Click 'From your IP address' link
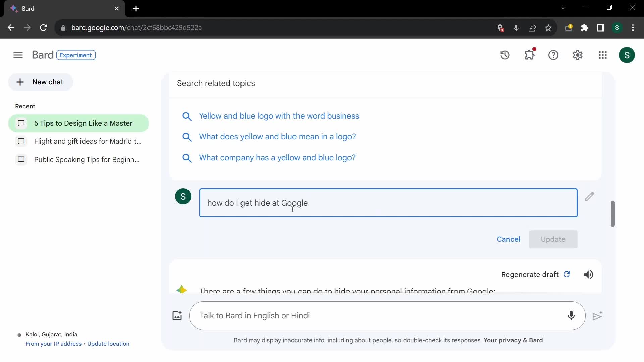 (x=54, y=344)
